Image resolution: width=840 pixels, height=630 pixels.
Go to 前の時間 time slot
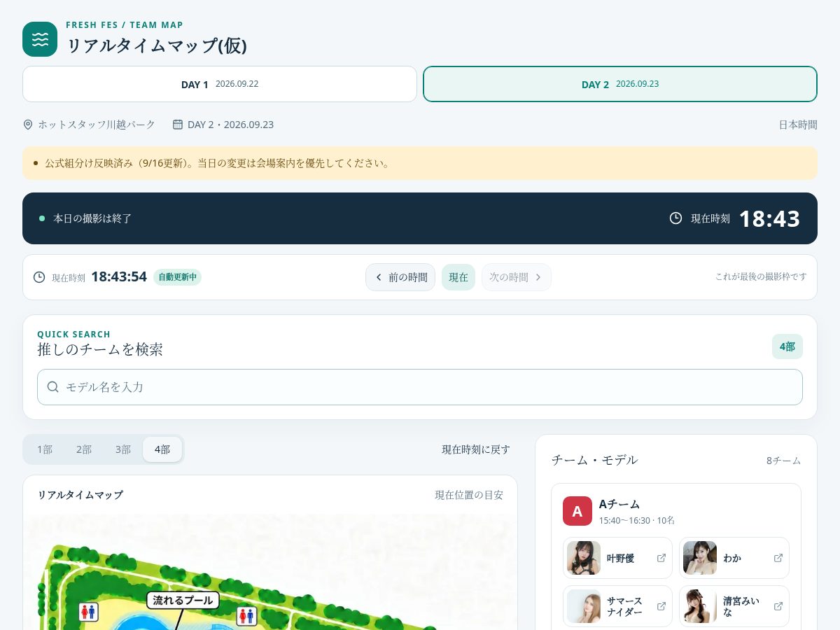[400, 277]
